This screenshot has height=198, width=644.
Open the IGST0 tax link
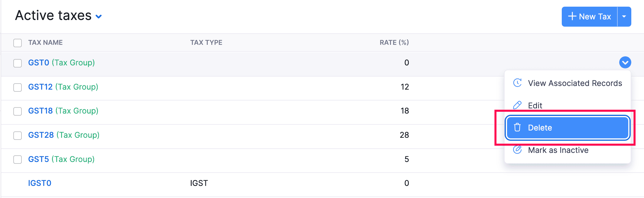click(x=40, y=183)
